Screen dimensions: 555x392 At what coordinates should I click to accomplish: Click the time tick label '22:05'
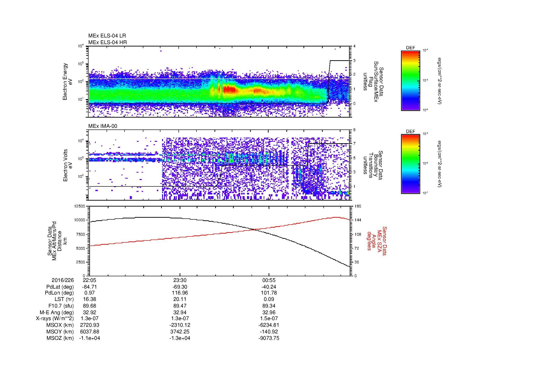[90, 280]
